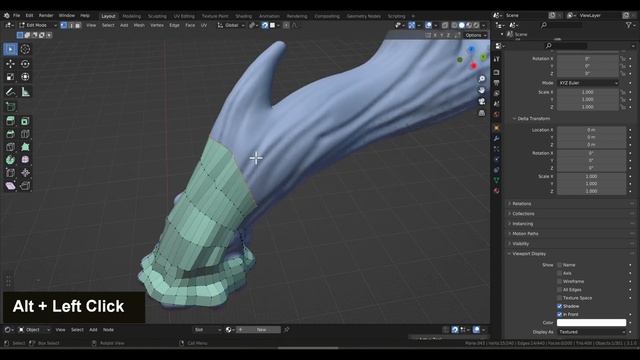Image resolution: width=640 pixels, height=360 pixels.
Task: Select the Smooth tool
Action: [25, 160]
